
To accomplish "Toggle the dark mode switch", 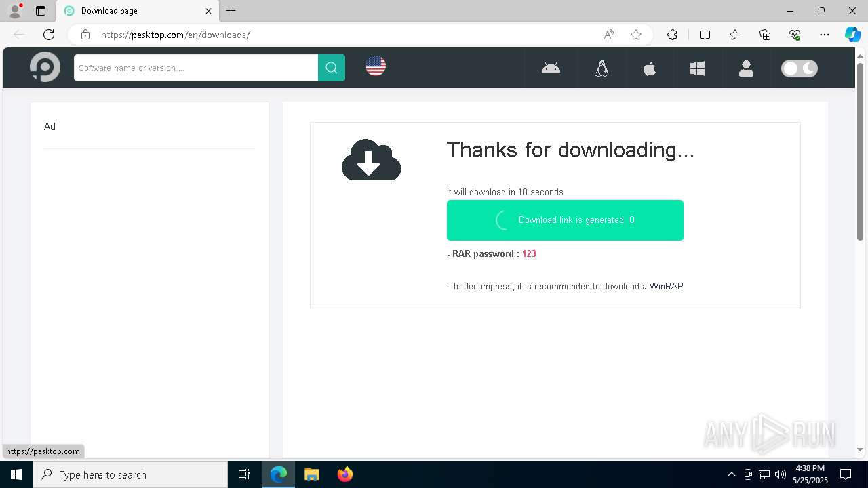I will point(800,68).
